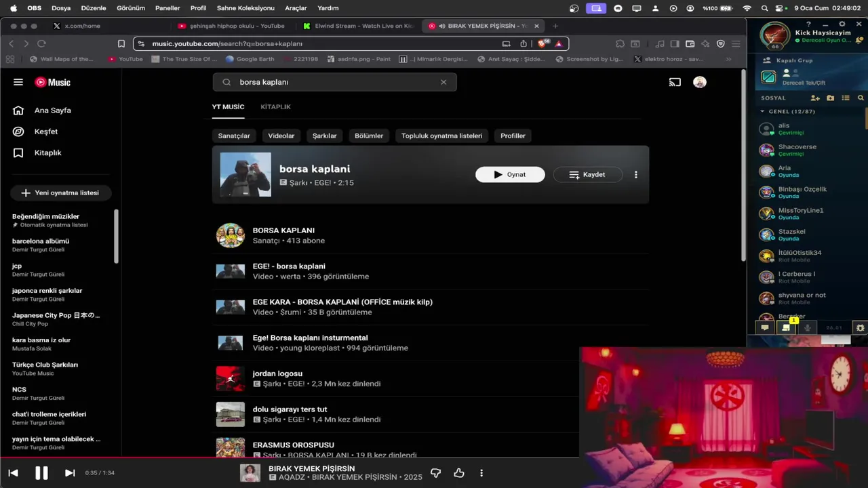Open the Dosya menu in menu bar

(61, 8)
